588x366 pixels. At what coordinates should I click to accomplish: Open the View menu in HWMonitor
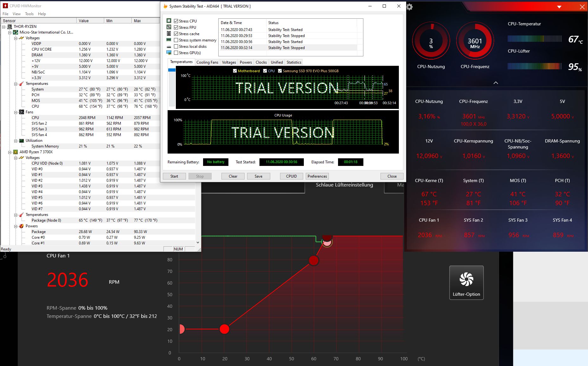coord(16,14)
